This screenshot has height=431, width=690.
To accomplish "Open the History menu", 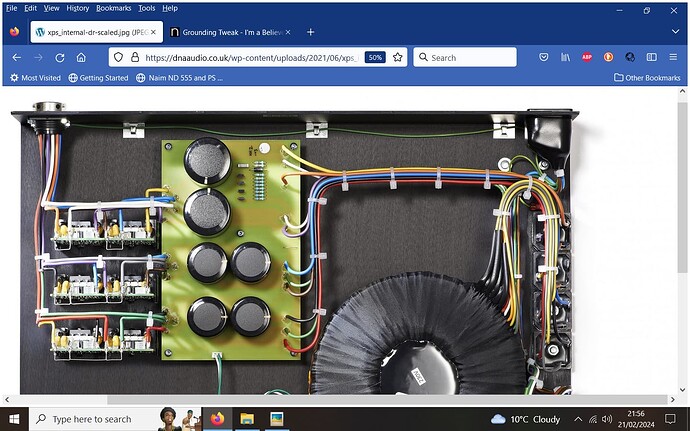I will tap(77, 8).
